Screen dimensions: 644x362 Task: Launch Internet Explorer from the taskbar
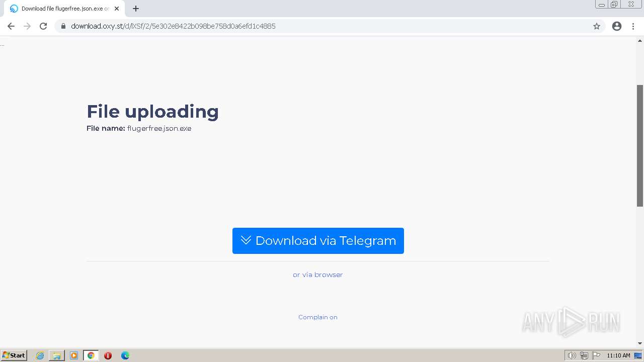pyautogui.click(x=40, y=355)
